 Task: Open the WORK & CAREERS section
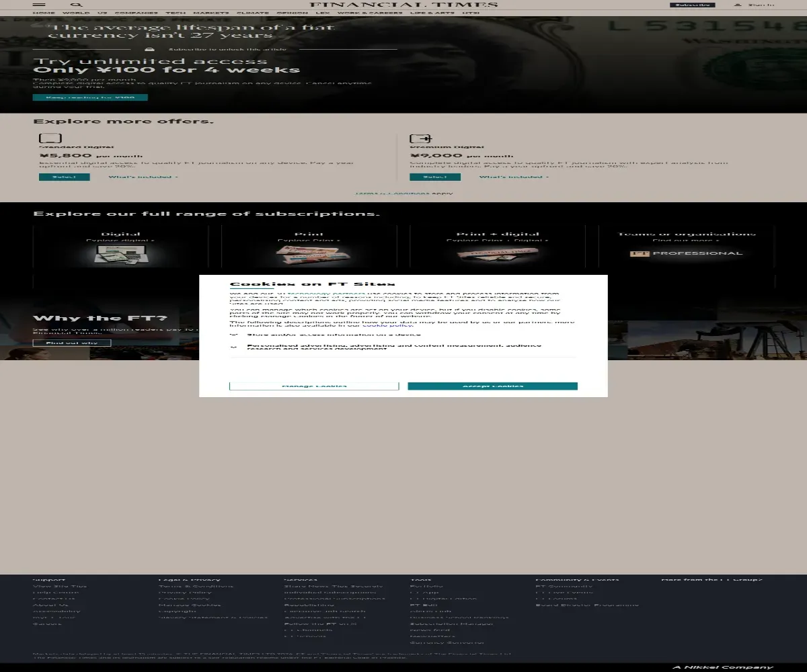click(370, 13)
